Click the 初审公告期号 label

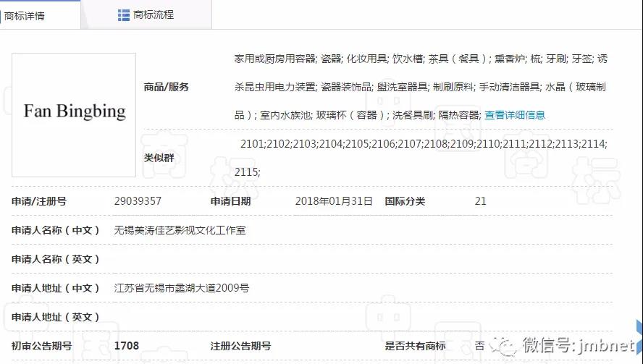click(41, 346)
